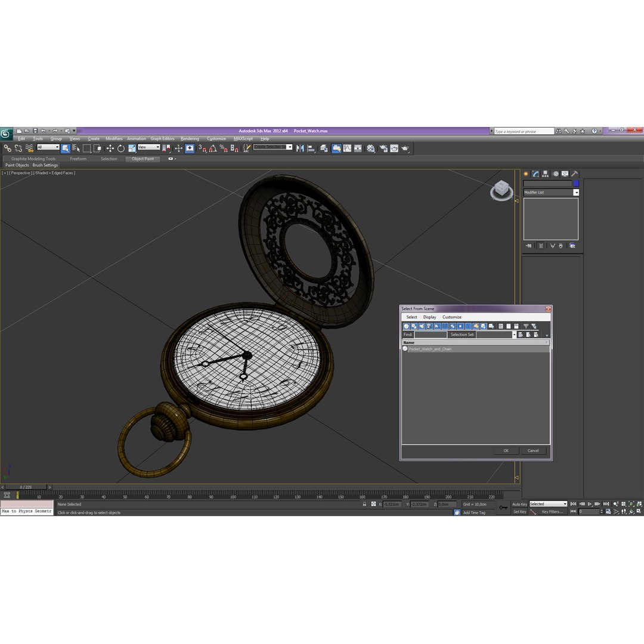This screenshot has height=644, width=644.
Task: Toggle Spinner Snap
Action: (234, 148)
